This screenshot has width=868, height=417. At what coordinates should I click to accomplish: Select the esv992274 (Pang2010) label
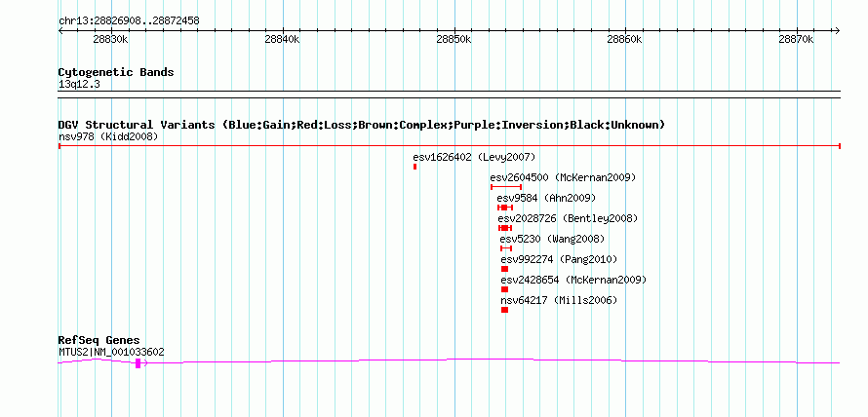[559, 259]
